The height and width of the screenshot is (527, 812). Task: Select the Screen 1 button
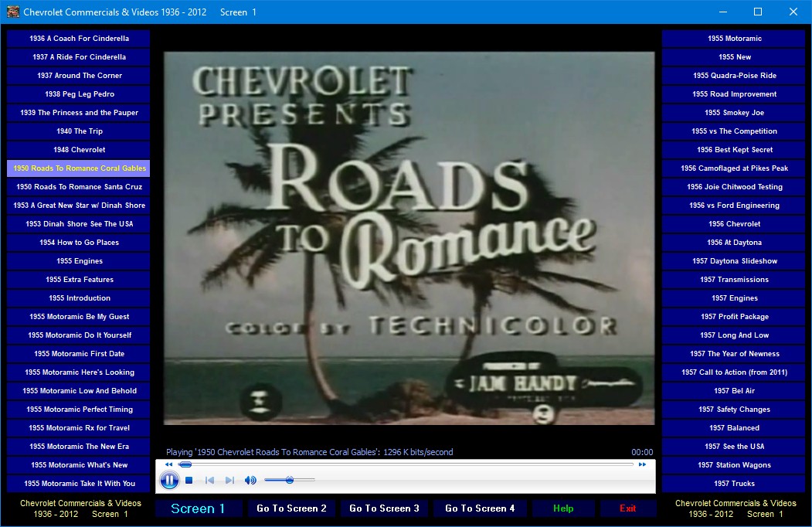[198, 508]
